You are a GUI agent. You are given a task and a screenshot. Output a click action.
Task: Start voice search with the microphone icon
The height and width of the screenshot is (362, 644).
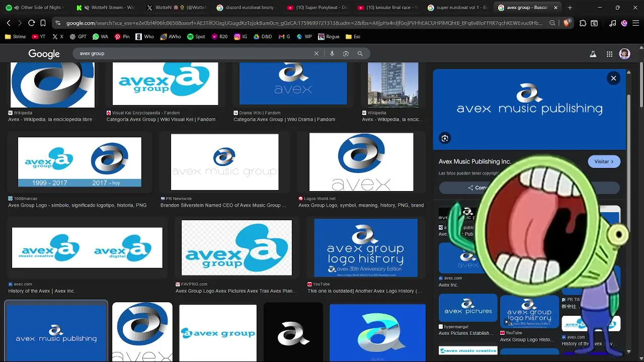tap(332, 53)
